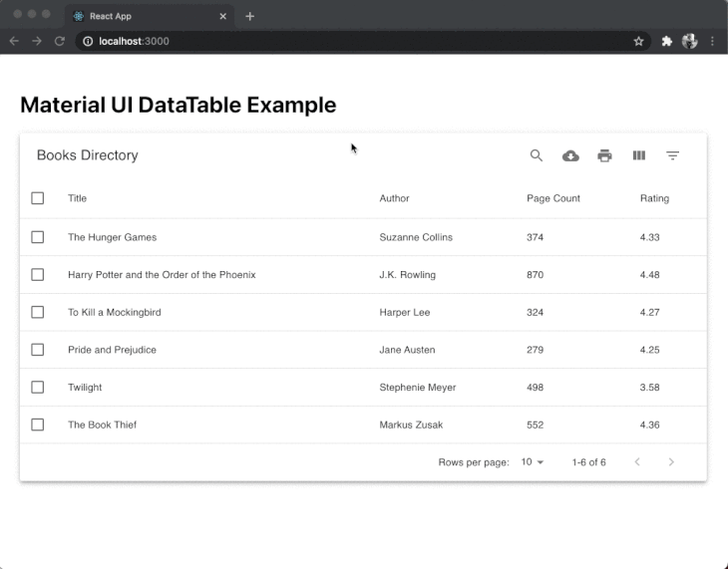728x569 pixels.
Task: Expand the rows per page dropdown
Action: (533, 462)
